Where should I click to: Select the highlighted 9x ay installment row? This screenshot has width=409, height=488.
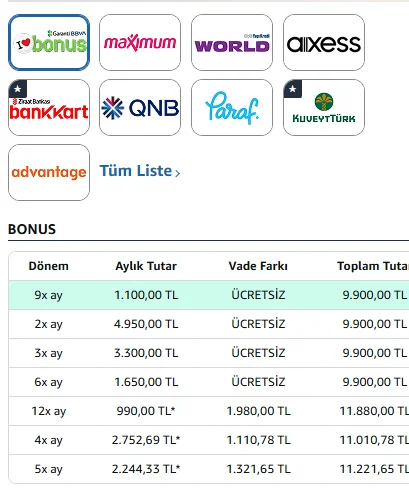coord(209,295)
